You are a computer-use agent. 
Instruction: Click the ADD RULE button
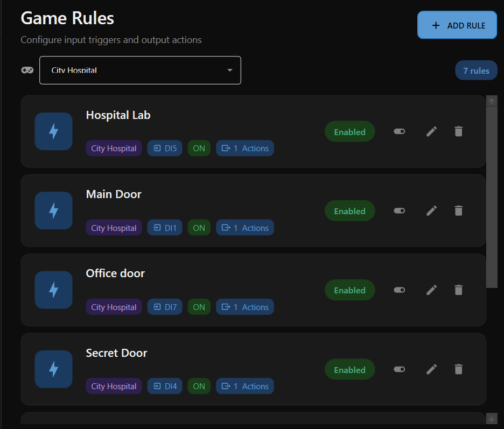(x=457, y=25)
